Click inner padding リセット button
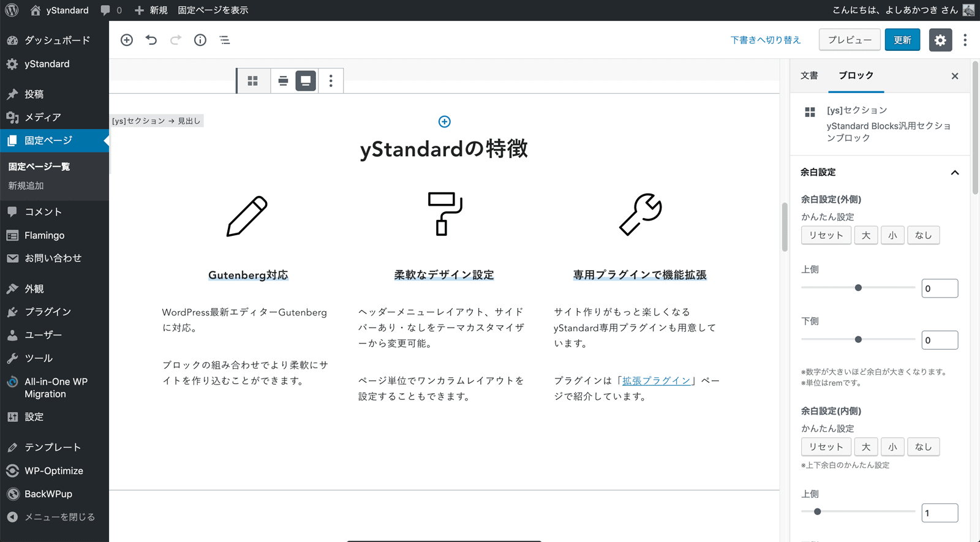 coord(826,447)
